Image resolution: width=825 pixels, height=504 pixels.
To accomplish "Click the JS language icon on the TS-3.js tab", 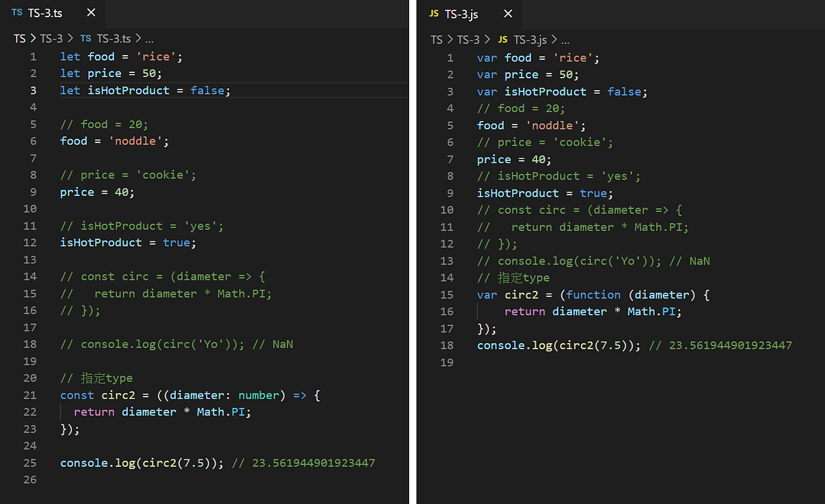I will click(433, 14).
